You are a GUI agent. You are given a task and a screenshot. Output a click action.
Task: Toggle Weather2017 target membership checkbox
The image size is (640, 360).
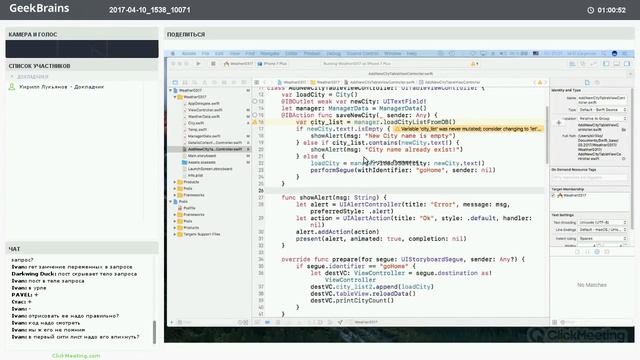coord(553,196)
